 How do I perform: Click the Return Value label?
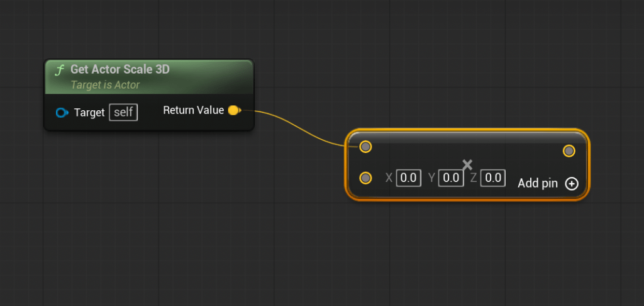tap(193, 110)
